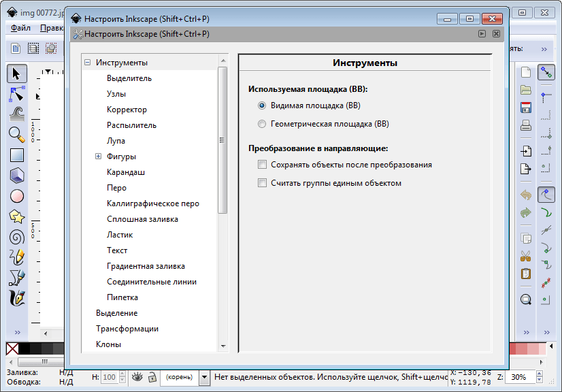Viewport: 562px width, 392px height.
Task: Click the zoom percentage field
Action: (520, 377)
